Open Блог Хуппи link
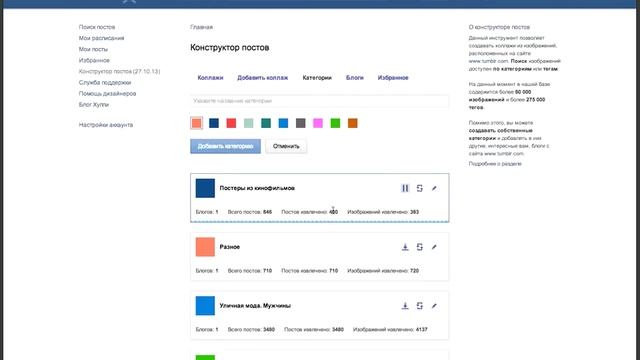Screen dimensions: 640x360 click(93, 104)
